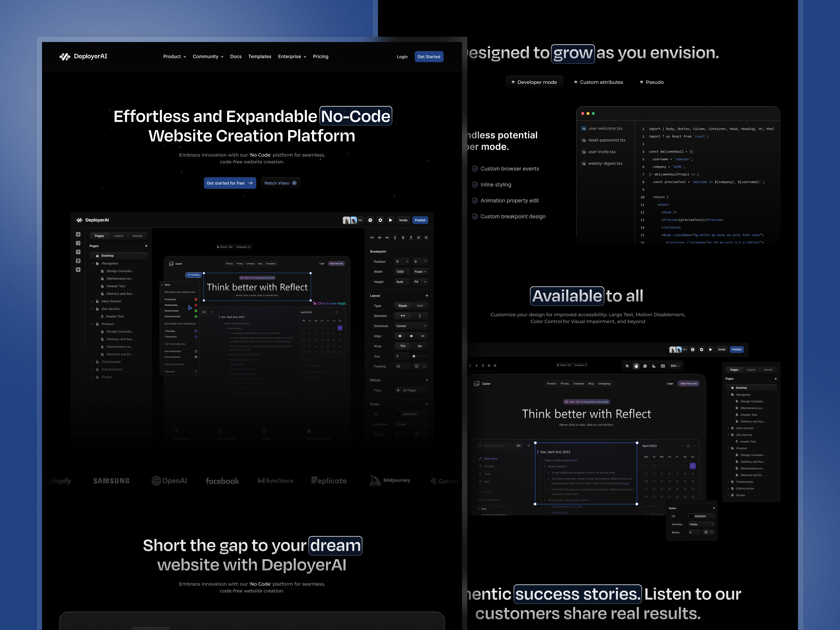
Task: Open the components icon below the plus tool
Action: click(x=78, y=243)
